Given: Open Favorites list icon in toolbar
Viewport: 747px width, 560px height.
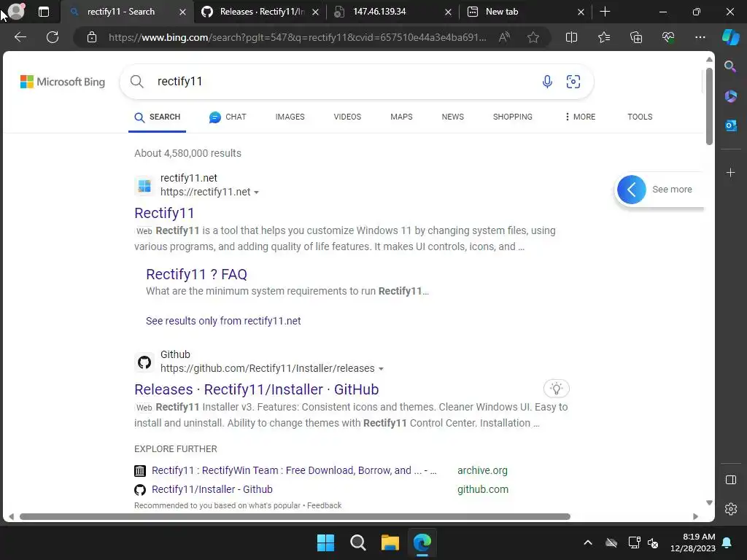Looking at the screenshot, I should [603, 37].
